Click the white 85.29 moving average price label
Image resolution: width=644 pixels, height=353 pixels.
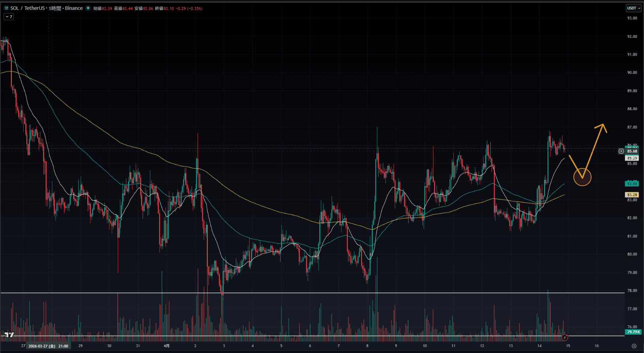click(632, 158)
